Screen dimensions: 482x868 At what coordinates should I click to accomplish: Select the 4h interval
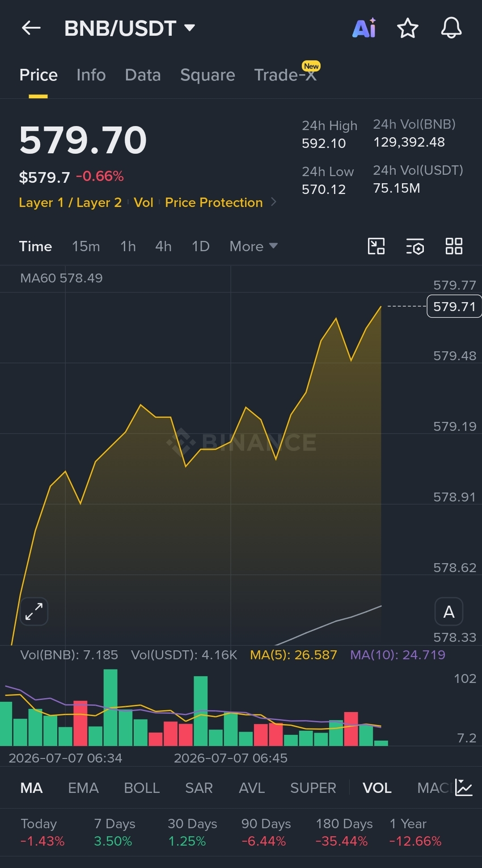163,246
